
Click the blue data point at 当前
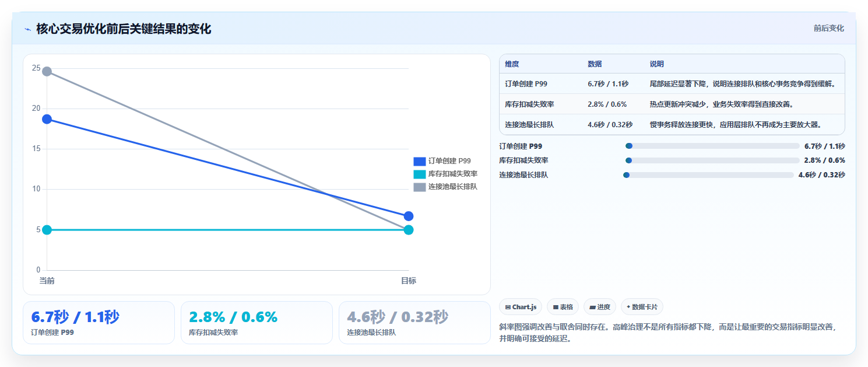click(47, 119)
